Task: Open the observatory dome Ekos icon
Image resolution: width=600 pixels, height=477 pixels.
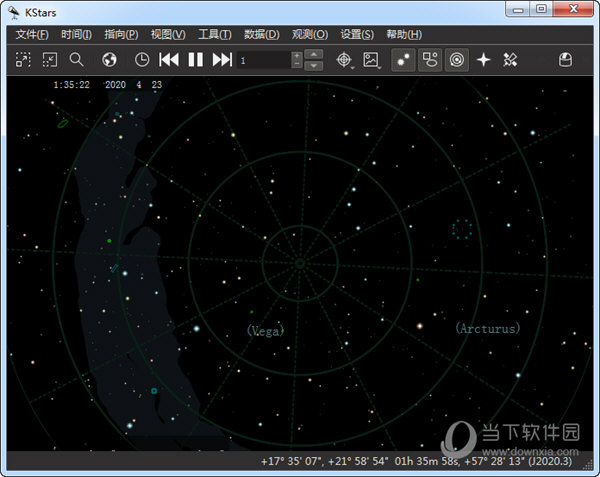Action: [565, 60]
